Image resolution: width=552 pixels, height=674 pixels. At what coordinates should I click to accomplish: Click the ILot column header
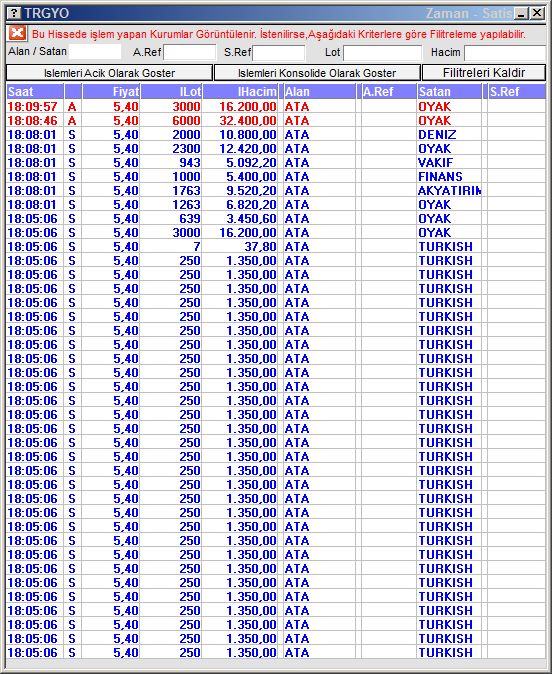pos(171,92)
